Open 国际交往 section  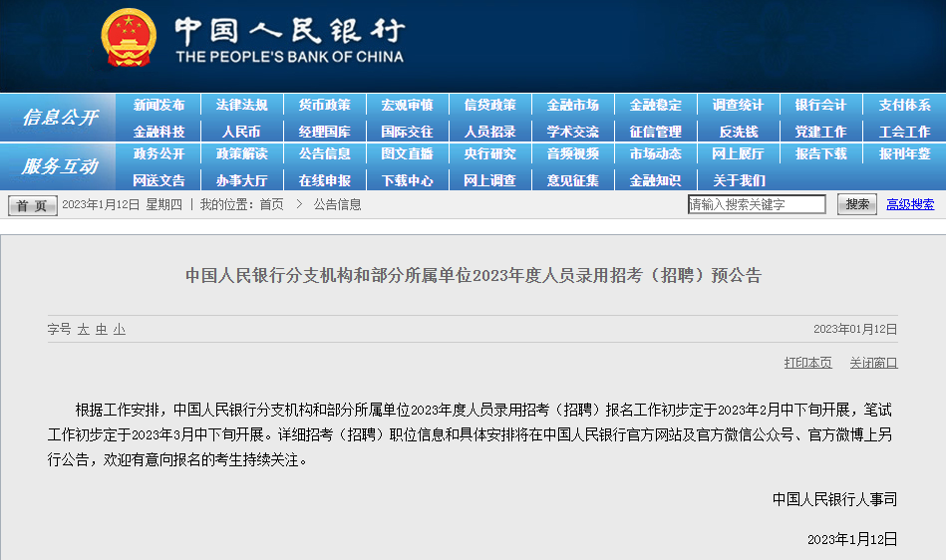click(408, 132)
